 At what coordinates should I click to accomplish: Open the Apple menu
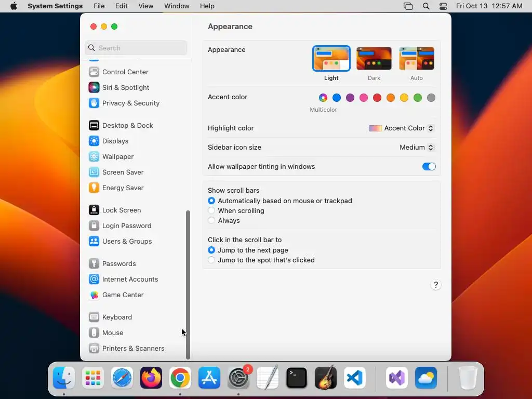coord(14,6)
